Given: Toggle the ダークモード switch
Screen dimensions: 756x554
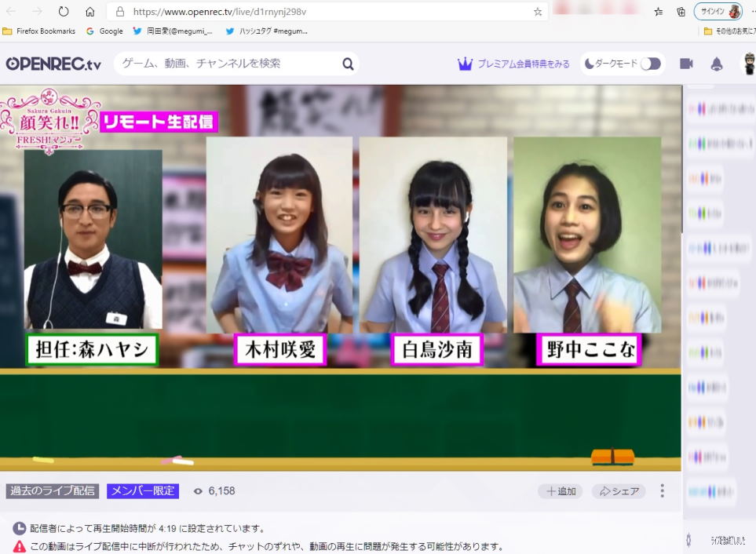Looking at the screenshot, I should tap(650, 64).
